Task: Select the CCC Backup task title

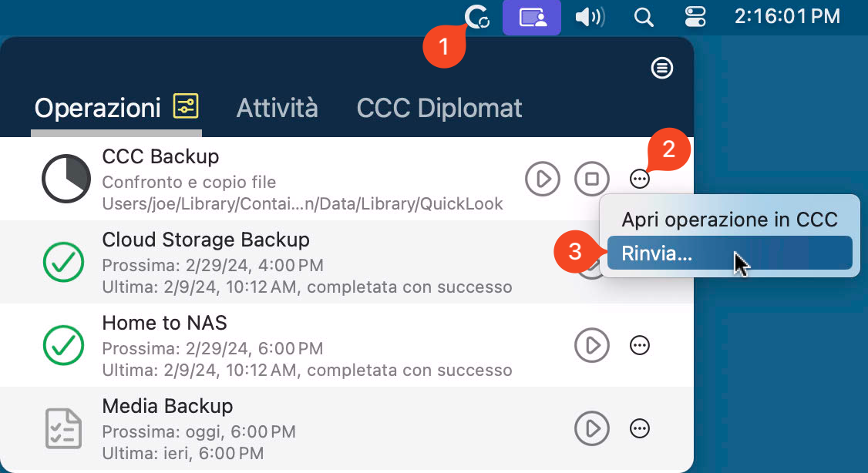Action: [x=160, y=156]
